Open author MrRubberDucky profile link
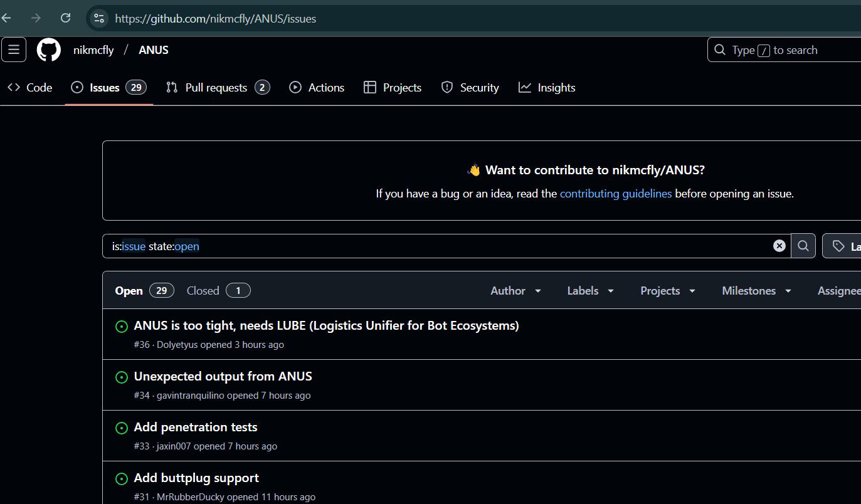 coord(190,497)
